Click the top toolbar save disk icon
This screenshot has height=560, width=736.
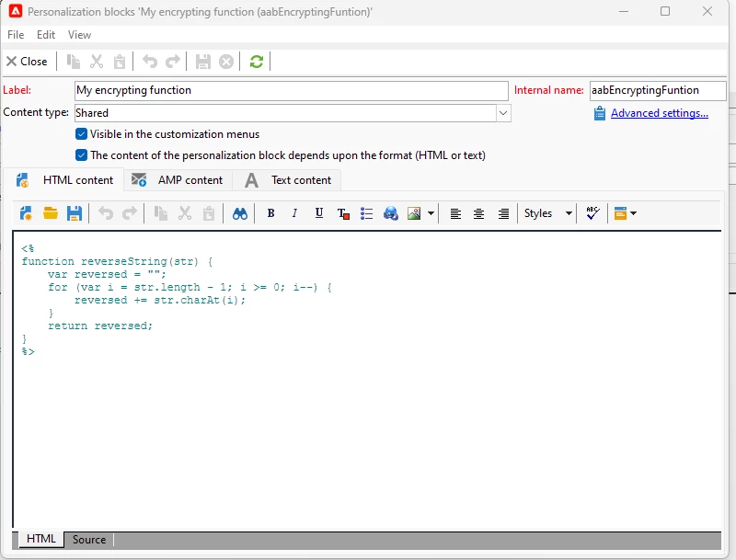(x=202, y=62)
